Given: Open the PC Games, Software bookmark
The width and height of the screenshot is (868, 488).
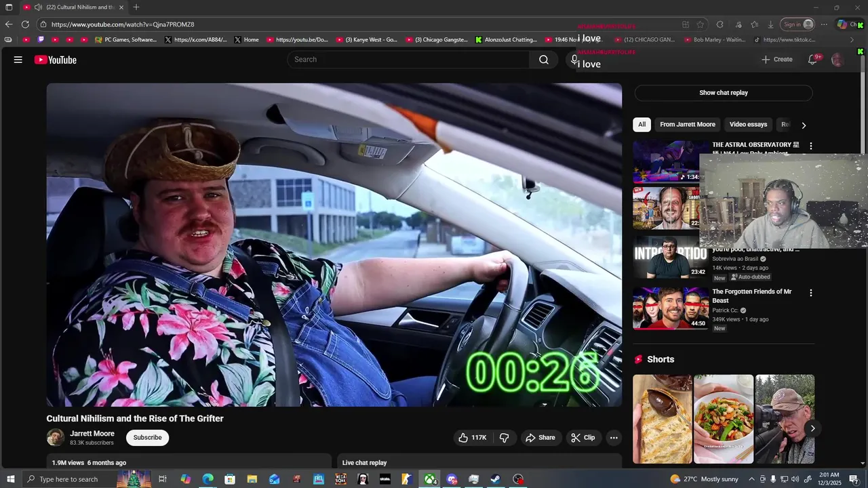Looking at the screenshot, I should click(126, 40).
